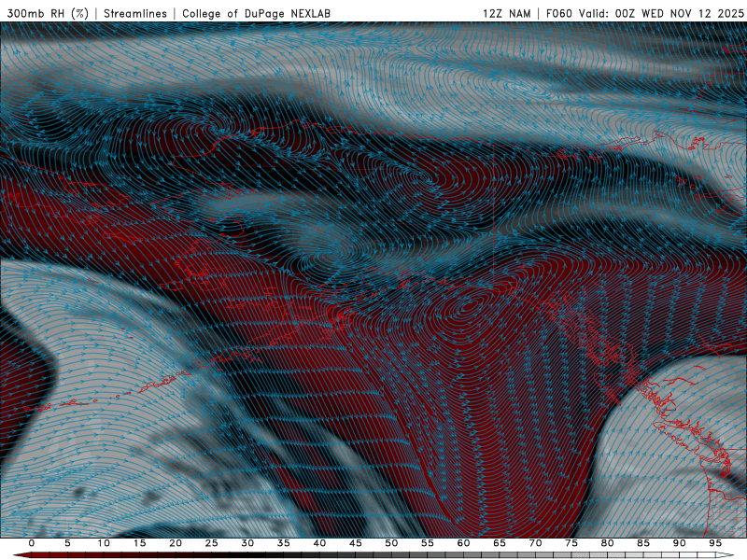Click the colorbar label "65"
The width and height of the screenshot is (747, 560).
500,543
